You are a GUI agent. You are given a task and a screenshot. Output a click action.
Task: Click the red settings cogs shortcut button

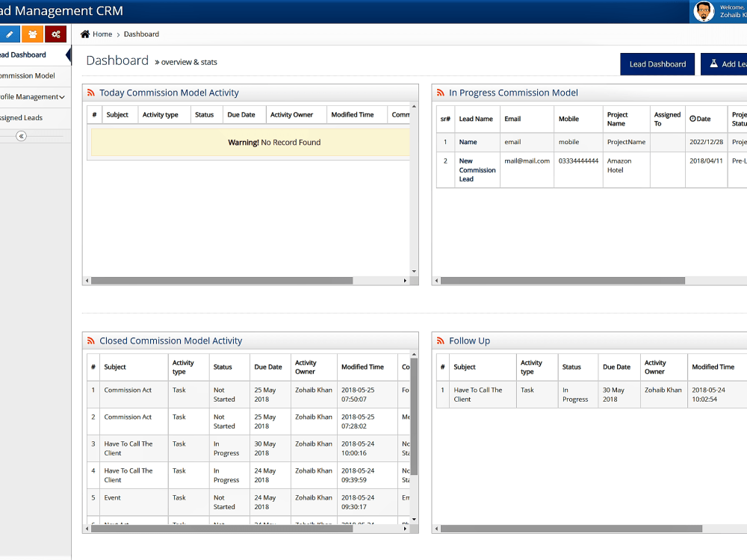tap(56, 34)
